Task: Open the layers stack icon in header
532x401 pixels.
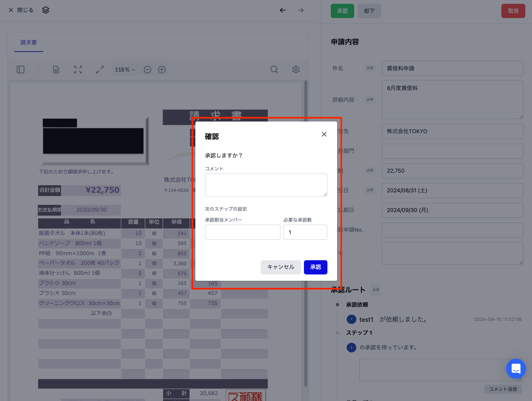Action: coord(46,10)
